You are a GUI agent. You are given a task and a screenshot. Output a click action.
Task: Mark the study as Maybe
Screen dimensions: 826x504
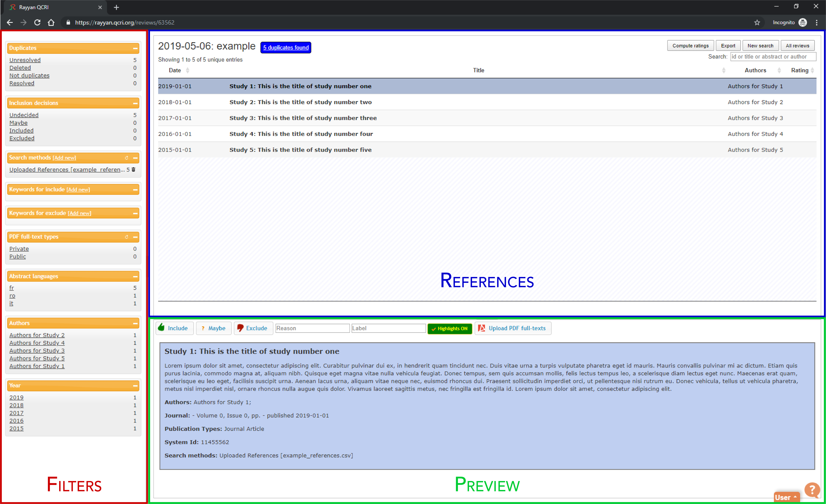coord(214,328)
